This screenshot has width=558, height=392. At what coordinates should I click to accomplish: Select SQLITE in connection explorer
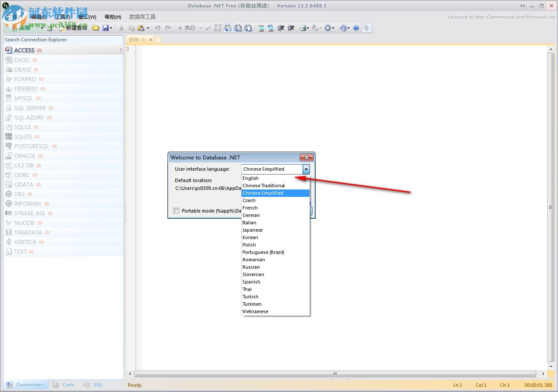coord(64,137)
